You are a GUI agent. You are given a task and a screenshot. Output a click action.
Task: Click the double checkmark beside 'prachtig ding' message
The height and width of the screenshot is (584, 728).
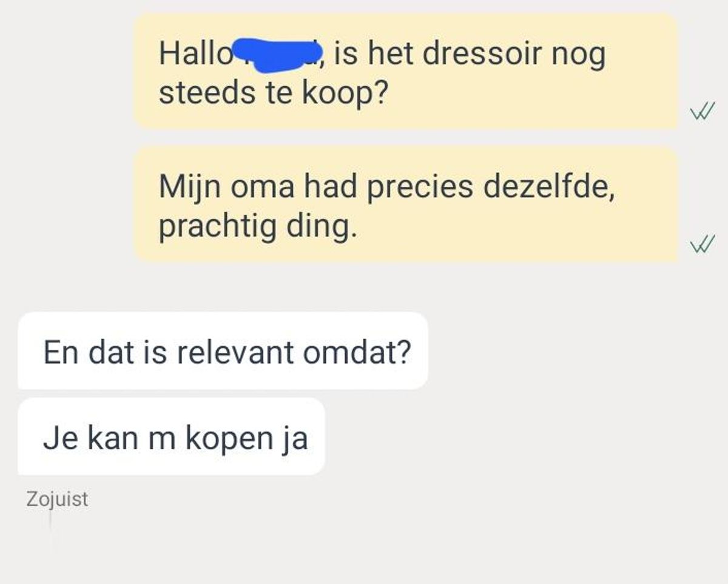click(x=702, y=245)
